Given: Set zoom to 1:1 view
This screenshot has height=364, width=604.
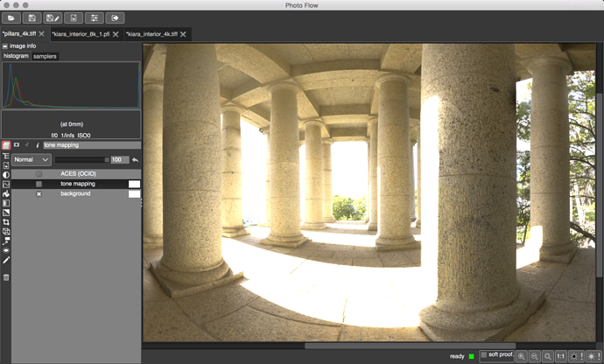Looking at the screenshot, I should pos(561,356).
